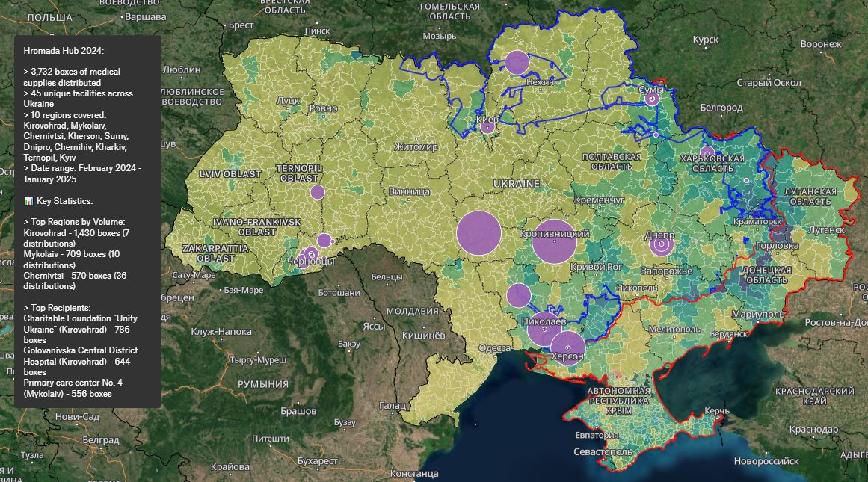Select the 'Top Recipients:' heading
Image resolution: width=868 pixels, height=482 pixels.
click(x=57, y=308)
